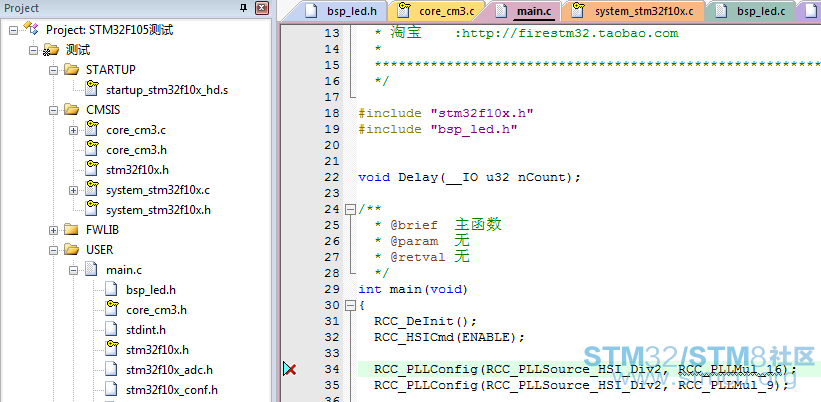Collapse the main function body at line 30
This screenshot has width=821, height=402.
[x=350, y=305]
